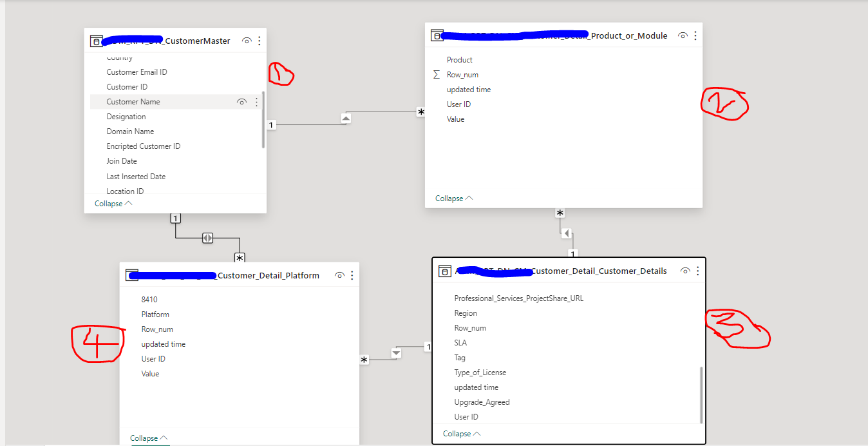This screenshot has width=868, height=446.
Task: Toggle visibility of Customer_Detail_Customer_Details table
Action: pos(685,271)
